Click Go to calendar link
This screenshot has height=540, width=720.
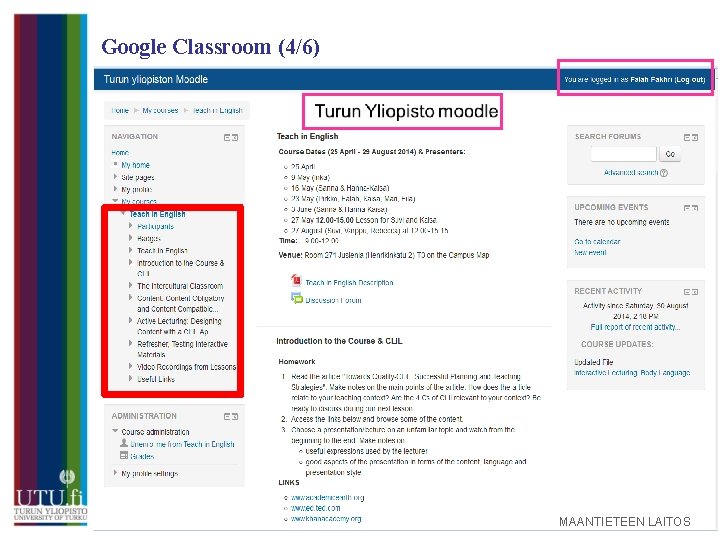tap(597, 242)
